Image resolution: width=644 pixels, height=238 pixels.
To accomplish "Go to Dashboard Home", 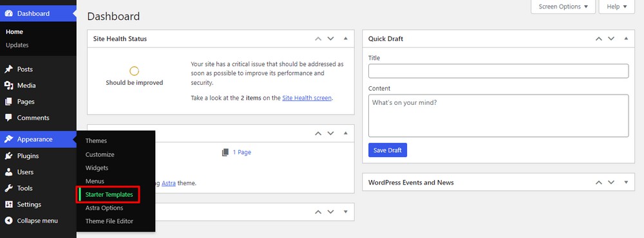I will [x=14, y=32].
